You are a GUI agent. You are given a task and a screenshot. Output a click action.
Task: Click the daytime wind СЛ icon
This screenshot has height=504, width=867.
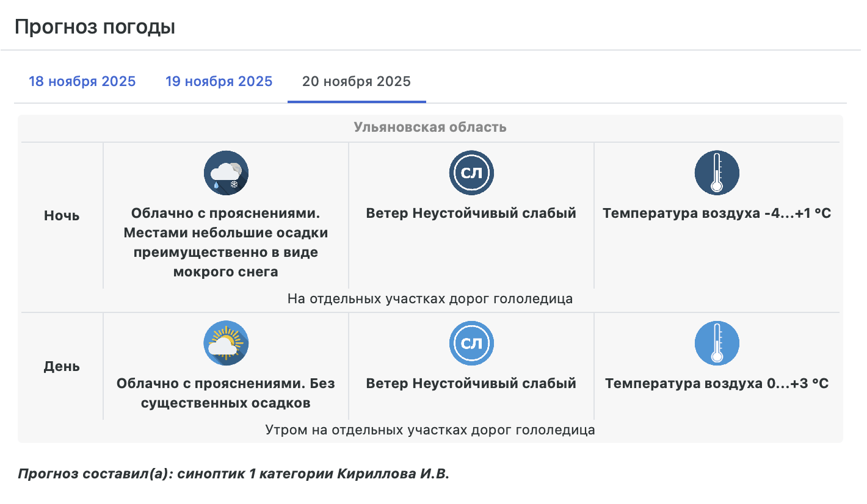[471, 344]
